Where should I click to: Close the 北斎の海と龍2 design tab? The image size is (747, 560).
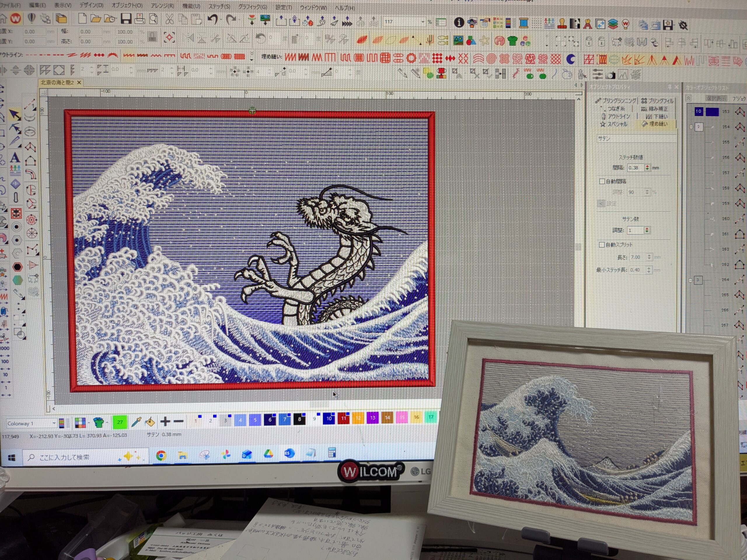pyautogui.click(x=79, y=83)
